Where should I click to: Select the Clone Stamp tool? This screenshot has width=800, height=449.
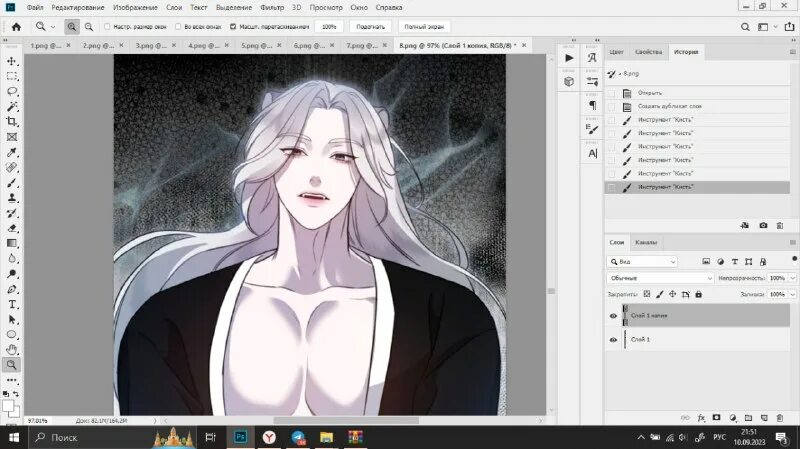pos(12,198)
